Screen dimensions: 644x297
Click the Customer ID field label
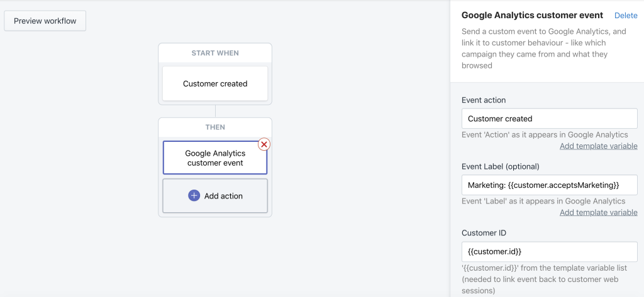[x=484, y=233]
